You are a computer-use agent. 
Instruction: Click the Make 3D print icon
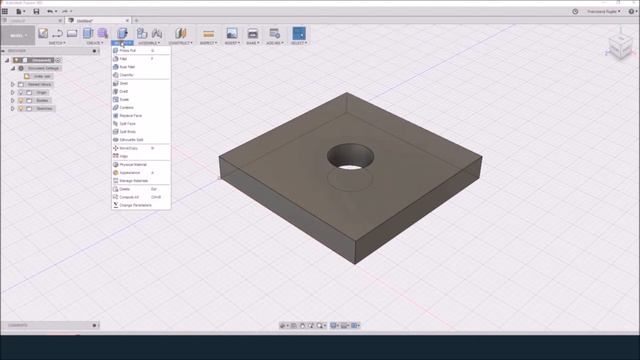[253, 33]
